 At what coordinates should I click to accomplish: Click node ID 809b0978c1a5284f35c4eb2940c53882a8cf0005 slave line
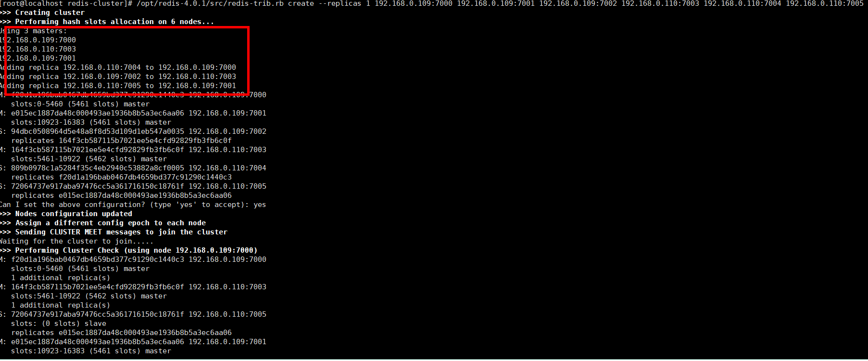coord(133,168)
